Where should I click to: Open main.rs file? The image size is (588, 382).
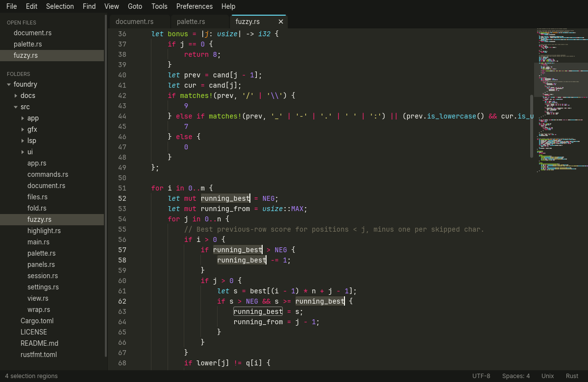click(x=52, y=242)
